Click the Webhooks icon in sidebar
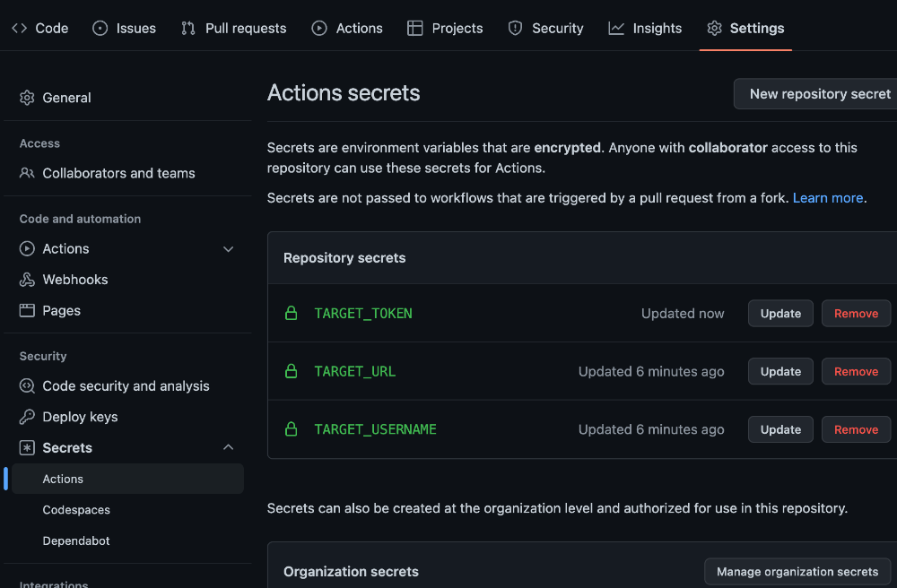Screen dimensions: 897x588 [x=27, y=280]
